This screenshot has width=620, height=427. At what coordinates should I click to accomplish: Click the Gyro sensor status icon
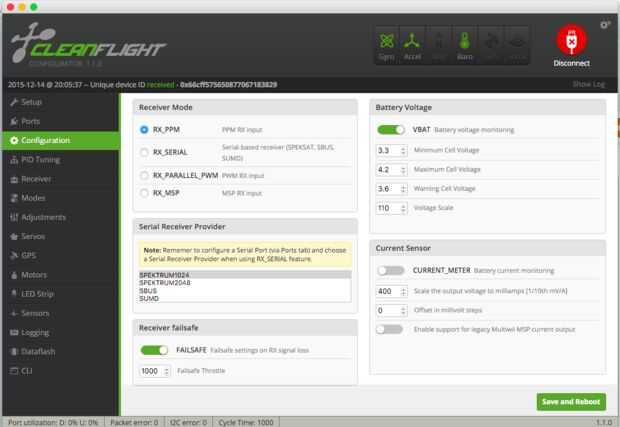point(387,45)
